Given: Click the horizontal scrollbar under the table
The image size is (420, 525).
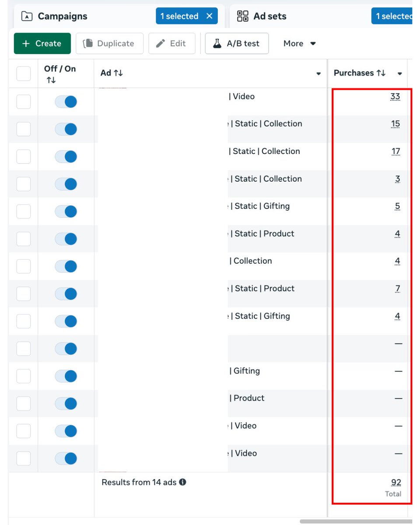Looking at the screenshot, I should [x=356, y=521].
